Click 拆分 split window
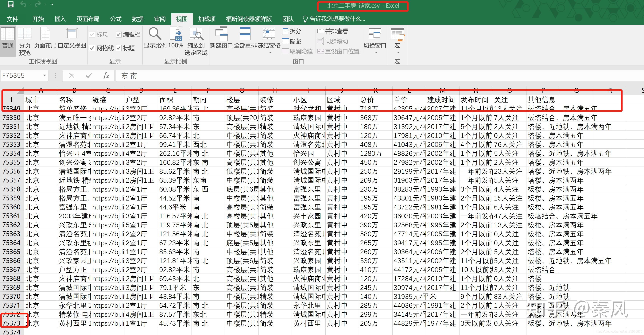The image size is (644, 335). pos(292,31)
